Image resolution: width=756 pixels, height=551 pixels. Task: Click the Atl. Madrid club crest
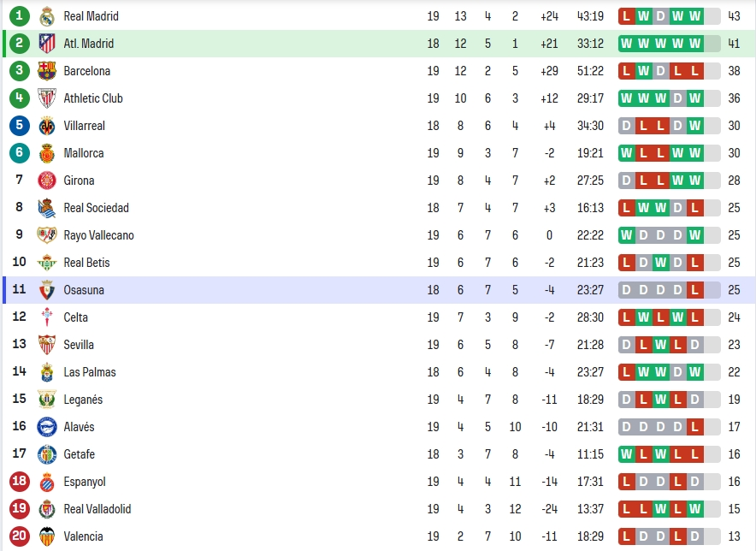click(47, 44)
